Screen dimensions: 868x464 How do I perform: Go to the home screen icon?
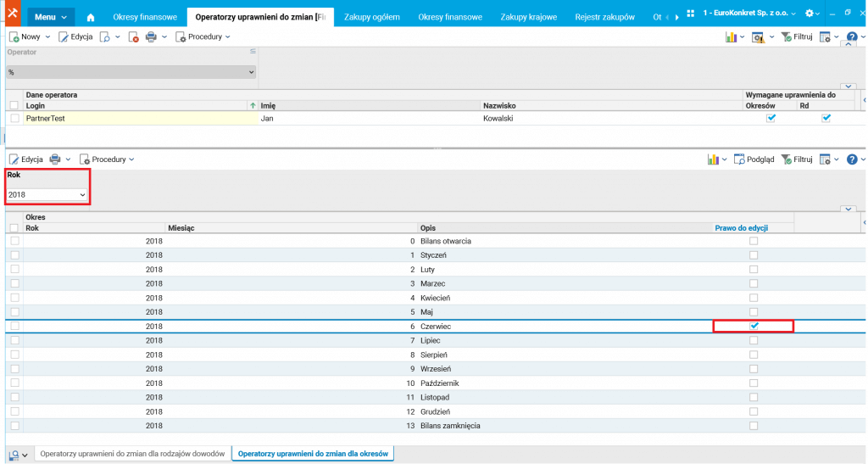90,17
